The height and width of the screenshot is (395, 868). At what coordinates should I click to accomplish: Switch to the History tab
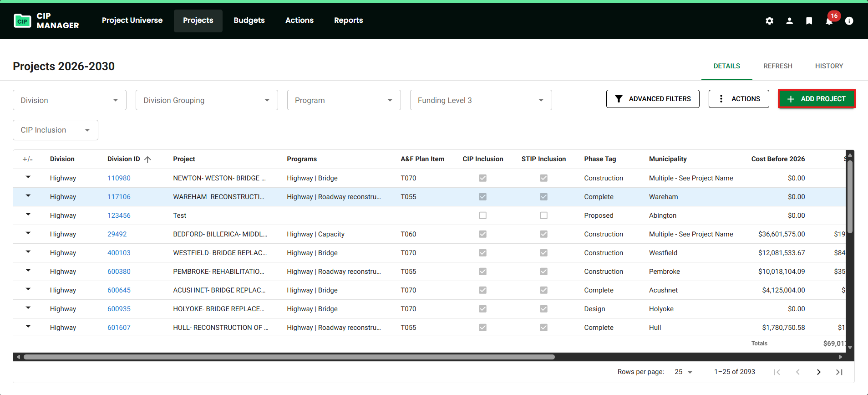point(828,66)
